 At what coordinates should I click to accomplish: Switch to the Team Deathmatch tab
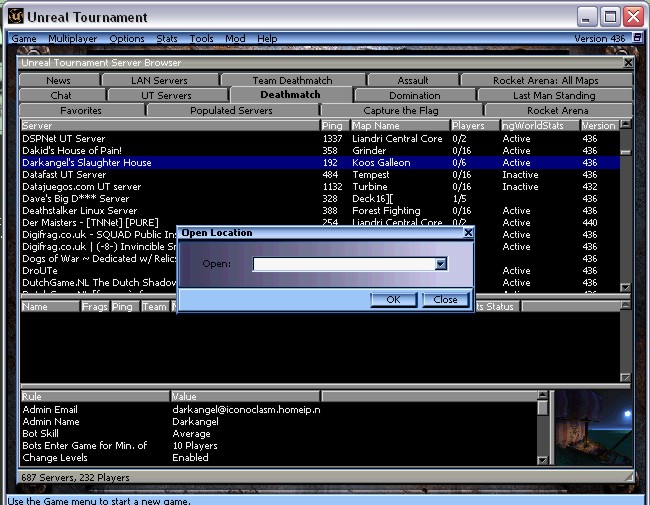tap(293, 80)
